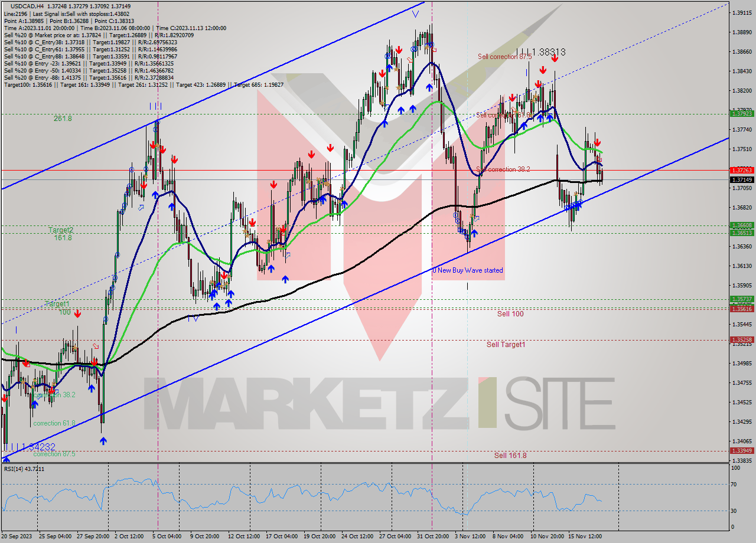Click the '27 Oct 04:00' time axis label

(395, 537)
